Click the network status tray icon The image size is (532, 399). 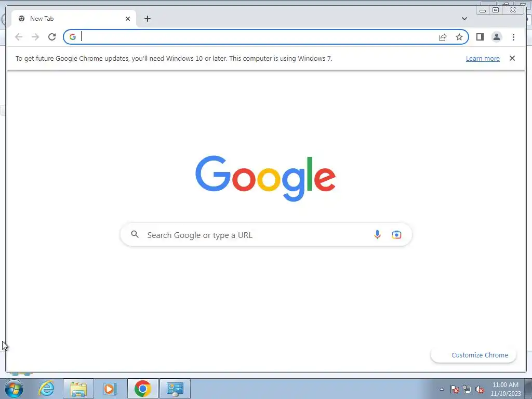coord(467,390)
